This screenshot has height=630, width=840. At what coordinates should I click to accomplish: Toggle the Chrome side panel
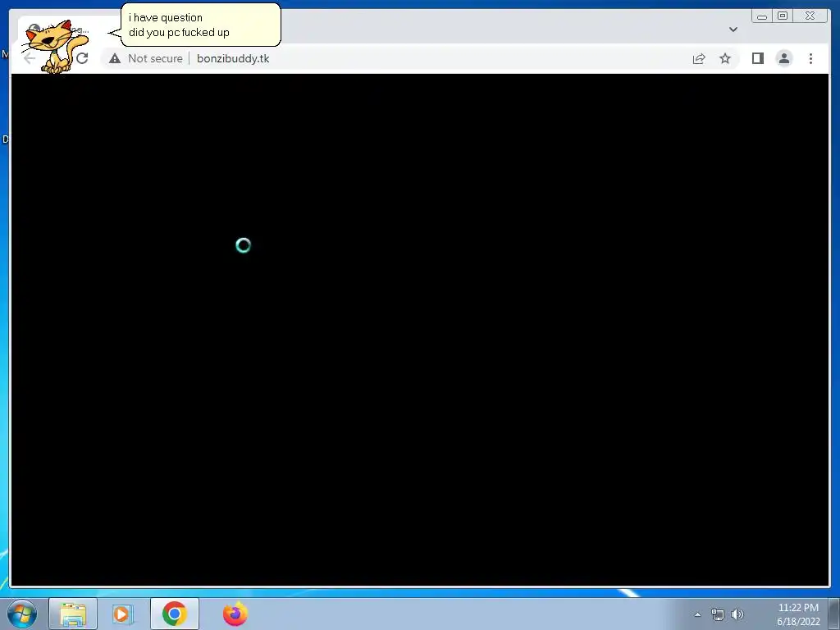click(757, 58)
